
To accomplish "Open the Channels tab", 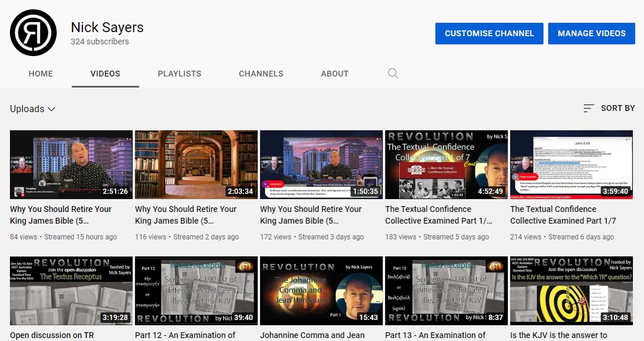I will point(261,74).
